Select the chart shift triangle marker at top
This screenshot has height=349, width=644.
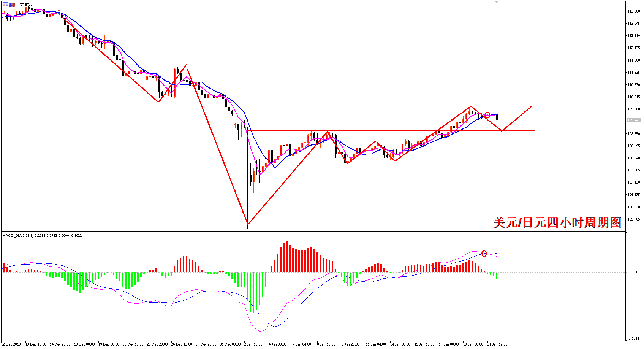click(497, 2)
